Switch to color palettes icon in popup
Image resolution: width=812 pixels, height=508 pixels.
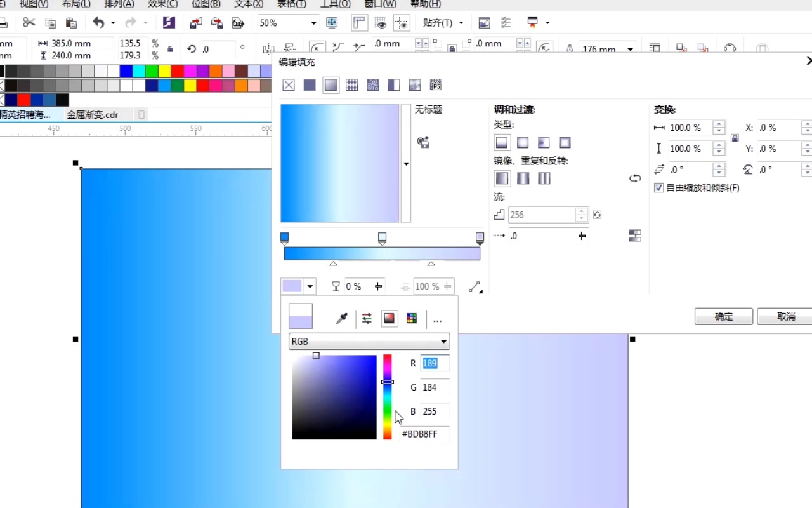(x=412, y=319)
